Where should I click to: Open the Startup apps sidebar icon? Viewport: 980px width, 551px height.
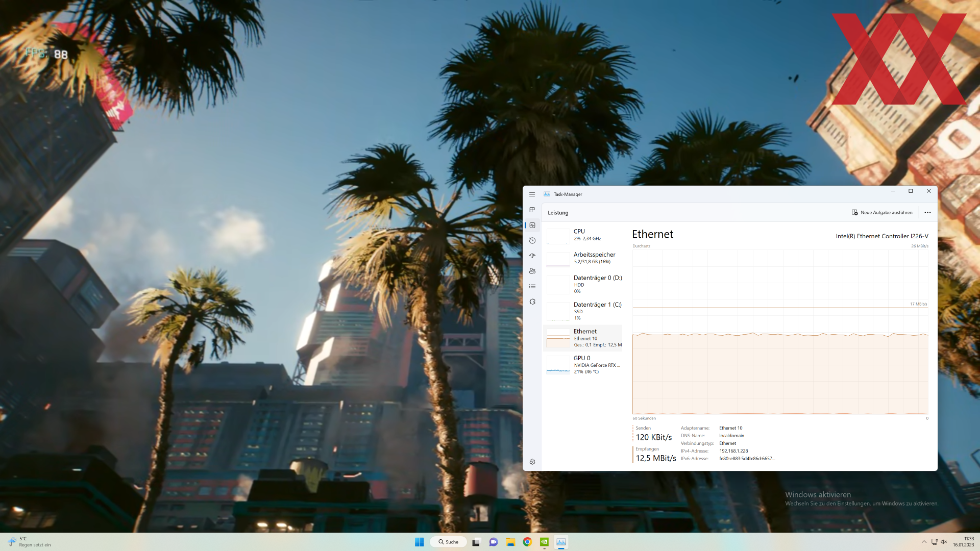coord(532,256)
